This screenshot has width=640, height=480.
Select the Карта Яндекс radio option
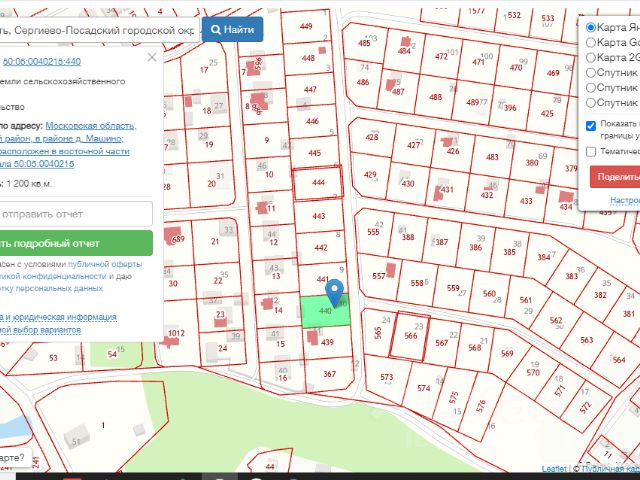[x=591, y=27]
